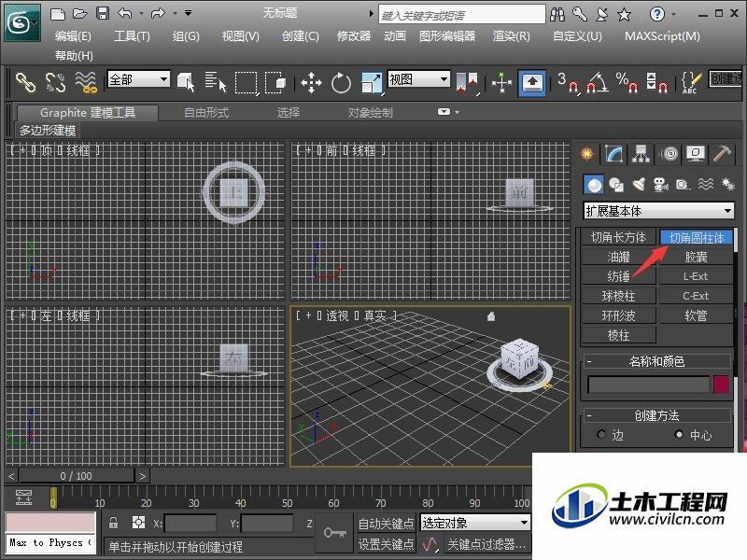The height and width of the screenshot is (560, 747).
Task: Click the Open file folder icon
Action: point(80,14)
